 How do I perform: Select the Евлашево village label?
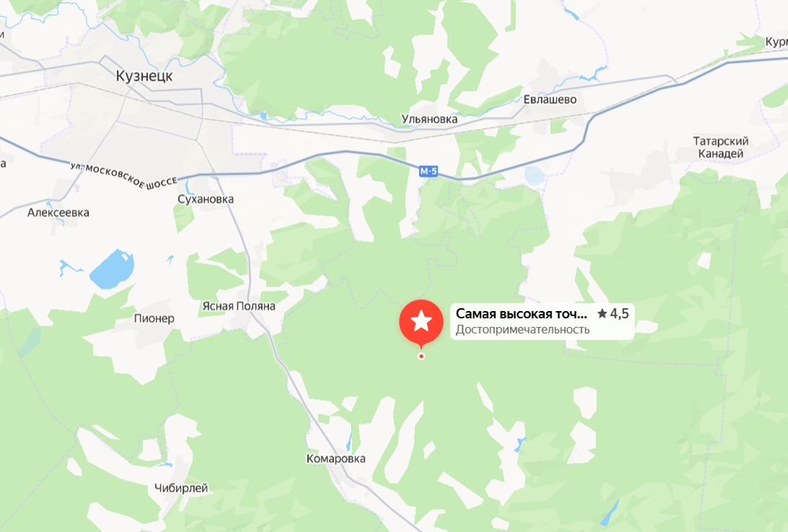tap(550, 100)
